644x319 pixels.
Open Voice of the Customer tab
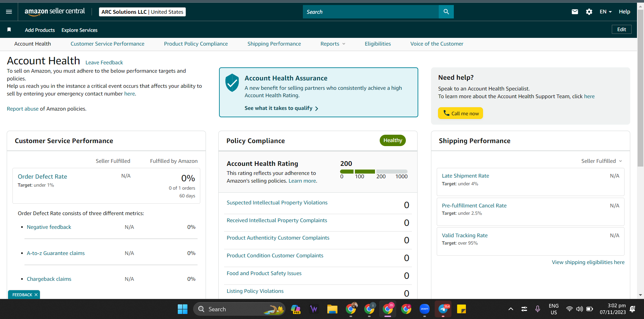(437, 44)
